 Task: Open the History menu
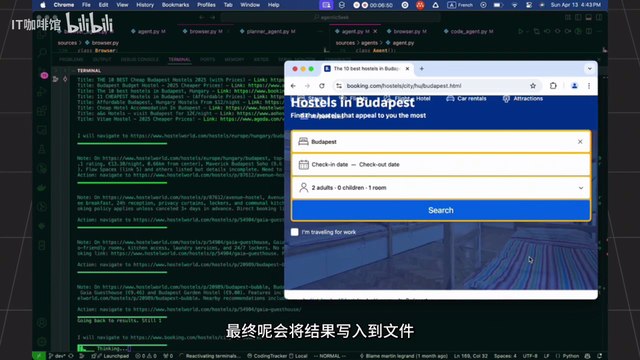[145, 5]
